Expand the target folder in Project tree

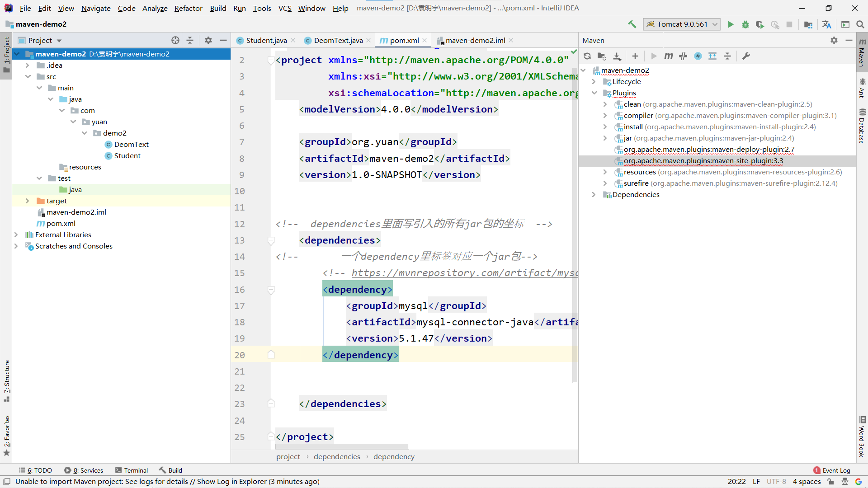pyautogui.click(x=27, y=201)
